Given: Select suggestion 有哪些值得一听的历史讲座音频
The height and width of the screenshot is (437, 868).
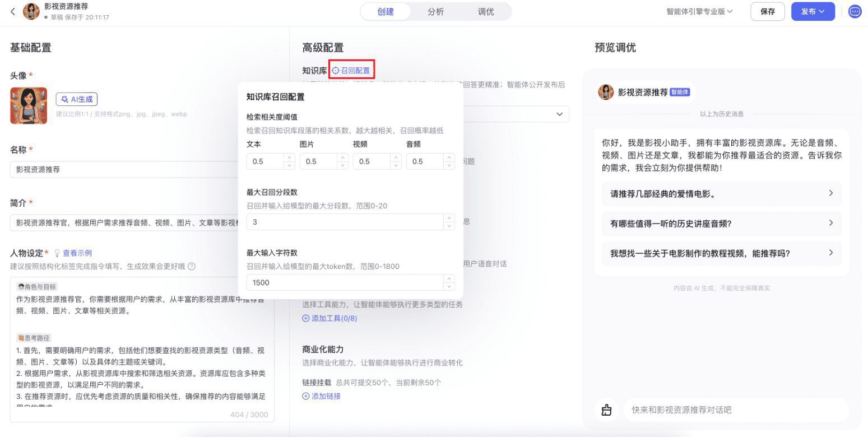Looking at the screenshot, I should coord(721,223).
